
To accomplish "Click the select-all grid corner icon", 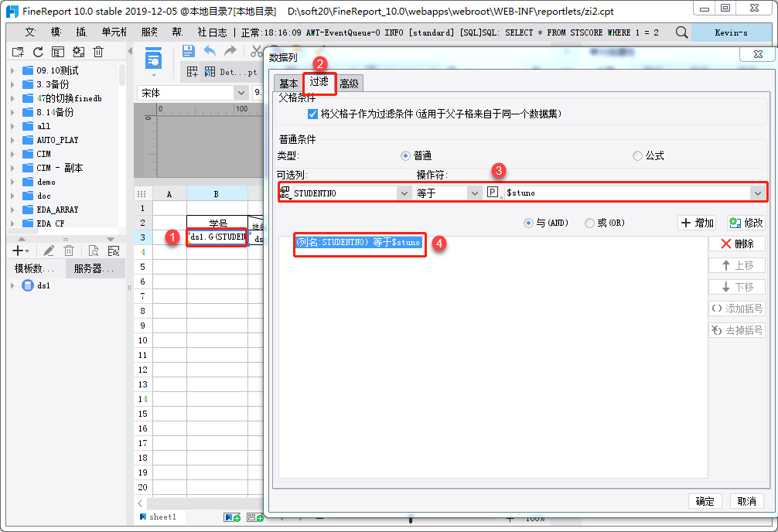I will click(142, 194).
